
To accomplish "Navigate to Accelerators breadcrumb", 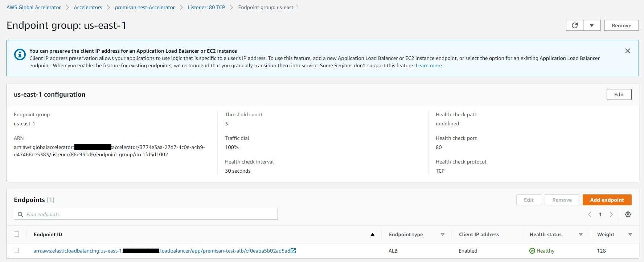I will click(88, 7).
